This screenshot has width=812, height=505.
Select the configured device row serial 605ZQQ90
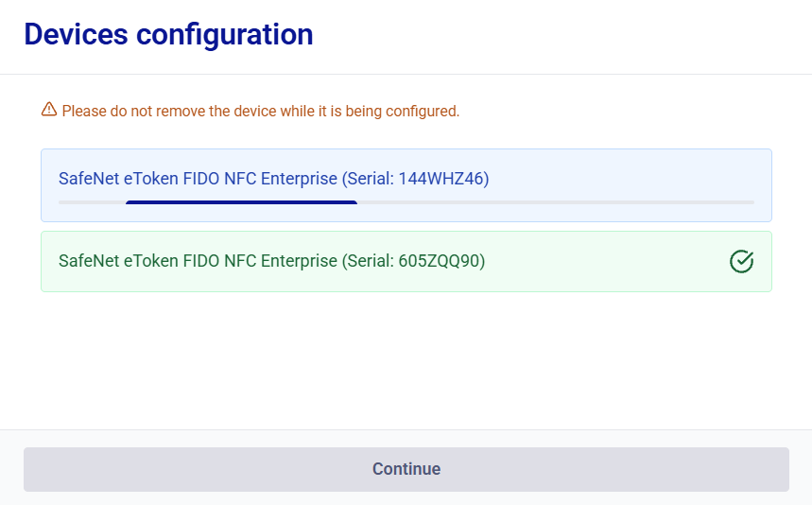coord(406,262)
